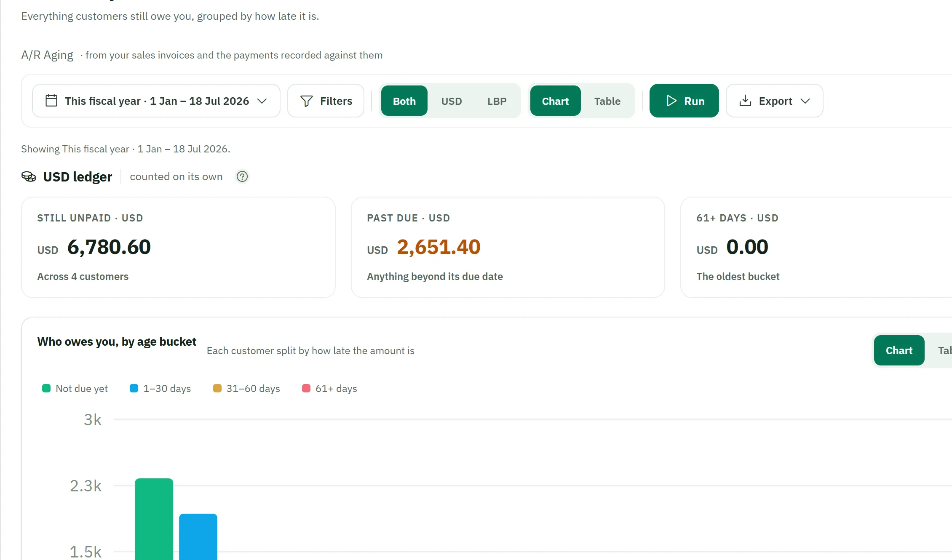Click the amount 6,780.60

pos(109,247)
